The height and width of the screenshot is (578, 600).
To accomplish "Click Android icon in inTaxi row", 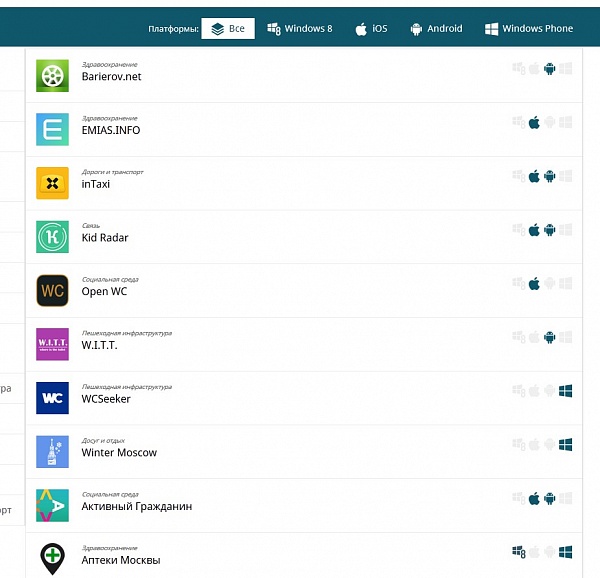I will [x=549, y=176].
